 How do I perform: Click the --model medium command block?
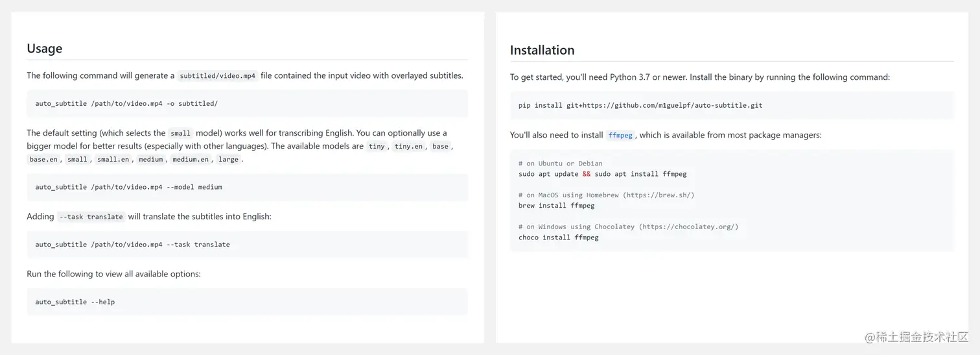tap(247, 187)
